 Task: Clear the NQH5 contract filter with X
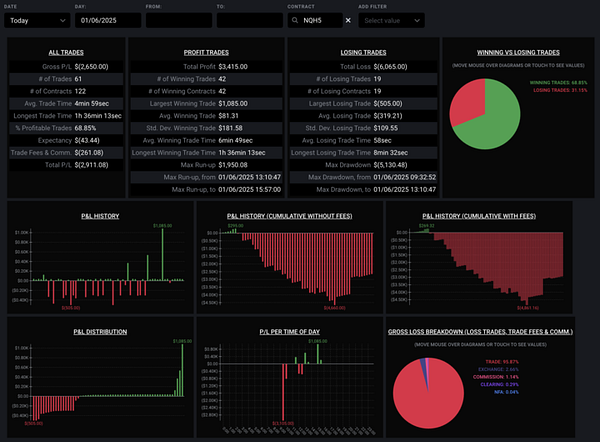348,20
